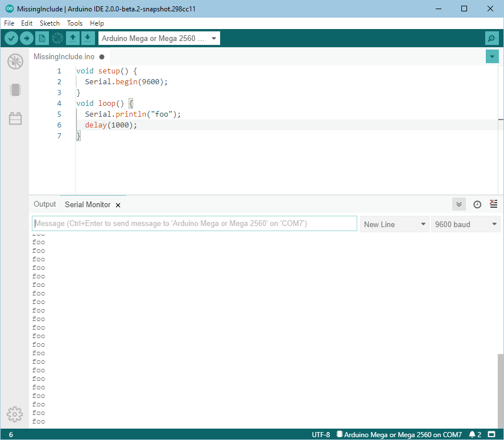Open the 9600 baud rate dropdown
Screen dimensions: 504x440
(465, 224)
